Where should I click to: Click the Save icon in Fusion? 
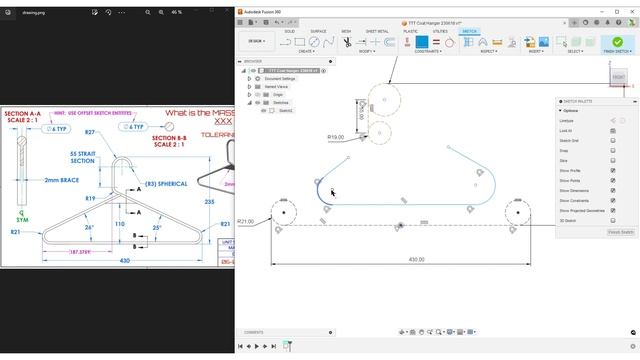click(x=266, y=22)
